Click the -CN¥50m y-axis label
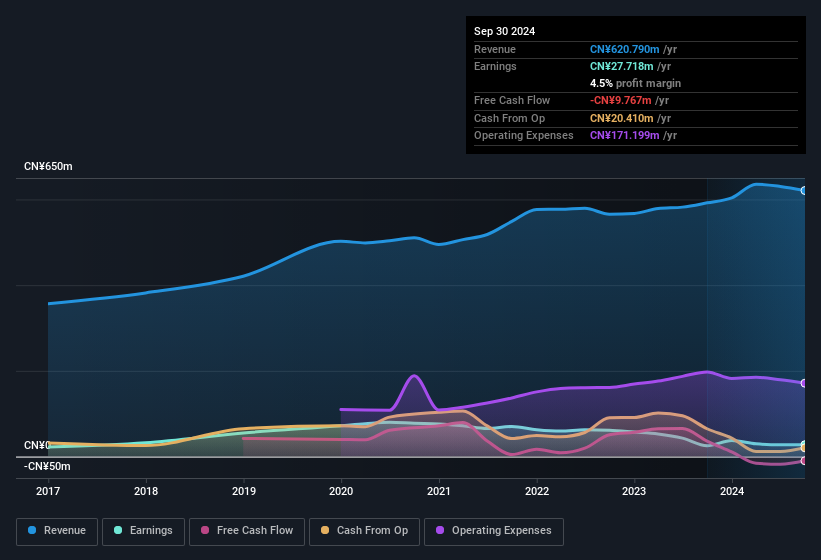 point(47,466)
